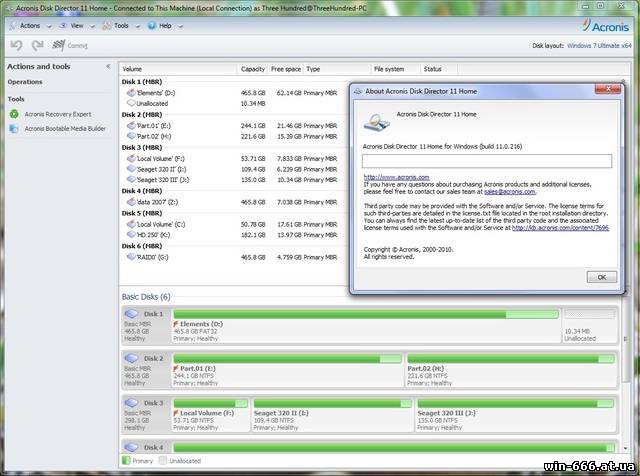The width and height of the screenshot is (640, 476).
Task: Click the Windows 7 Ultimate x64 disk layout link
Action: [x=599, y=46]
